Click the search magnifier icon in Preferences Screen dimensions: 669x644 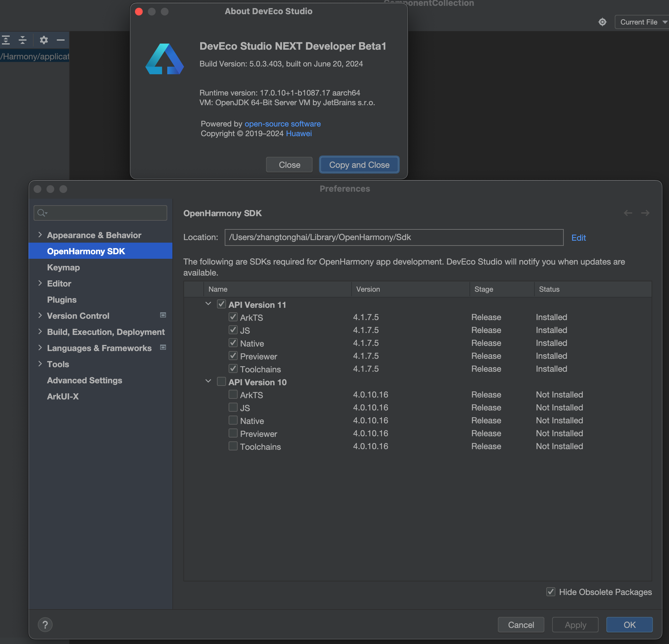click(x=42, y=213)
